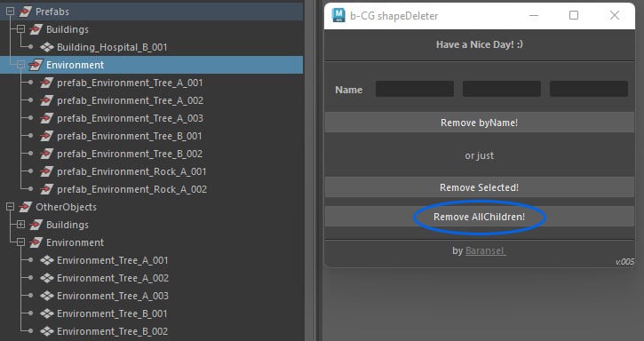Select the Prefabs row text
Image resolution: width=644 pixels, height=341 pixels.
pyautogui.click(x=52, y=12)
